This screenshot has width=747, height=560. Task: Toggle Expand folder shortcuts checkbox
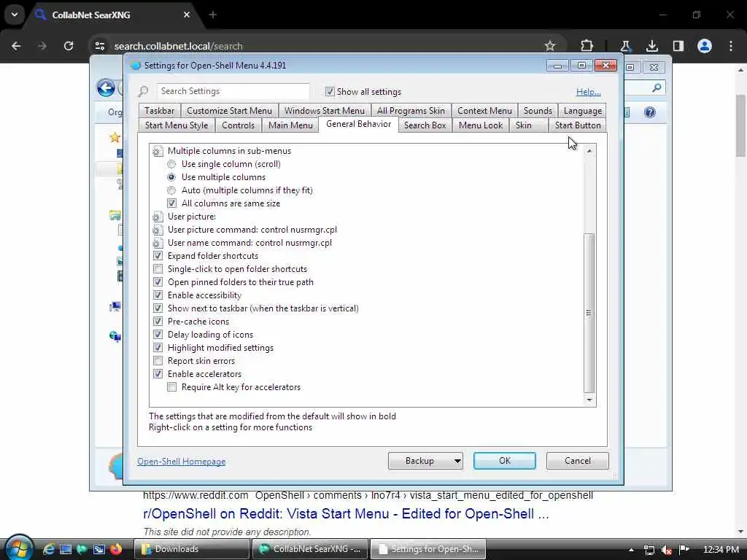158,256
